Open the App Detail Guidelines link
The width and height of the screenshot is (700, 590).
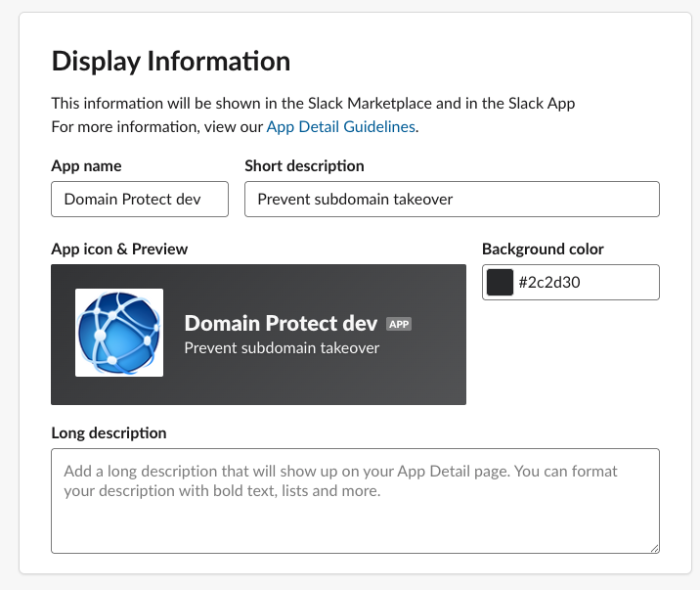tap(341, 127)
